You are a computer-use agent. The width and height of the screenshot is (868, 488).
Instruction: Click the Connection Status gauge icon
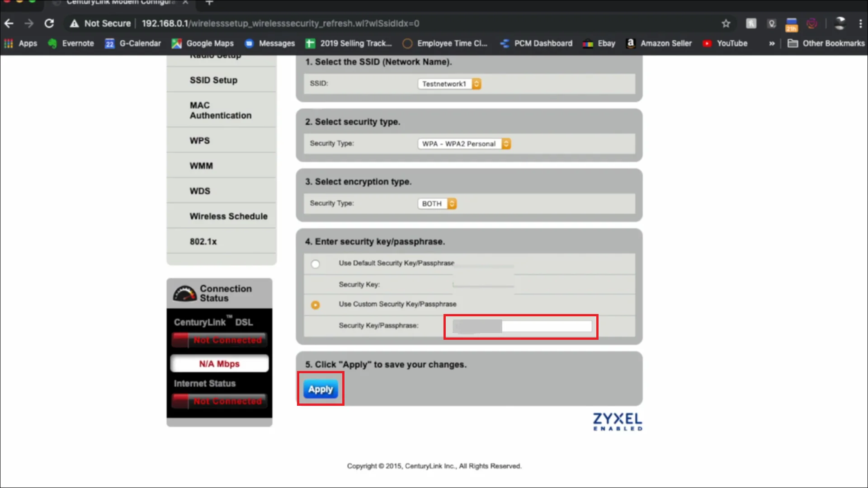184,294
